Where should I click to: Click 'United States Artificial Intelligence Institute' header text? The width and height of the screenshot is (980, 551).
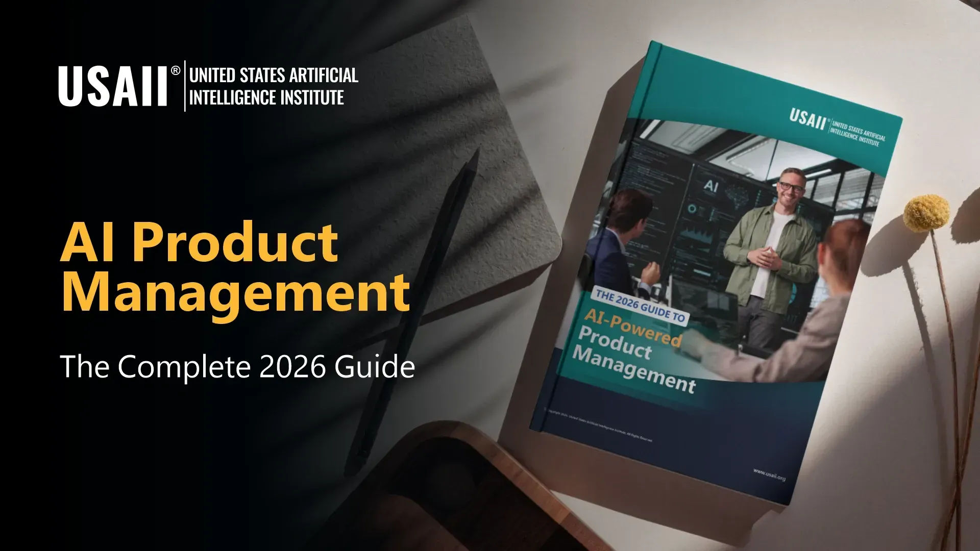pyautogui.click(x=274, y=86)
